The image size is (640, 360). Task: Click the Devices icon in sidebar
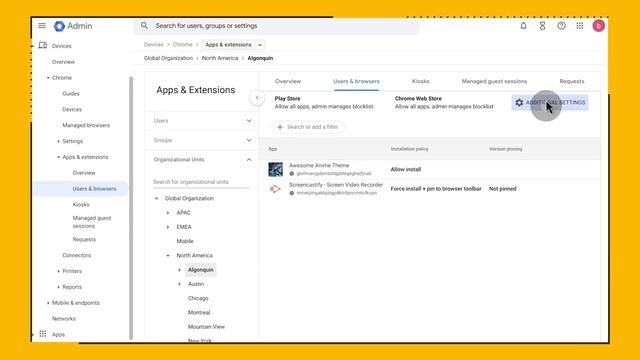pos(43,45)
